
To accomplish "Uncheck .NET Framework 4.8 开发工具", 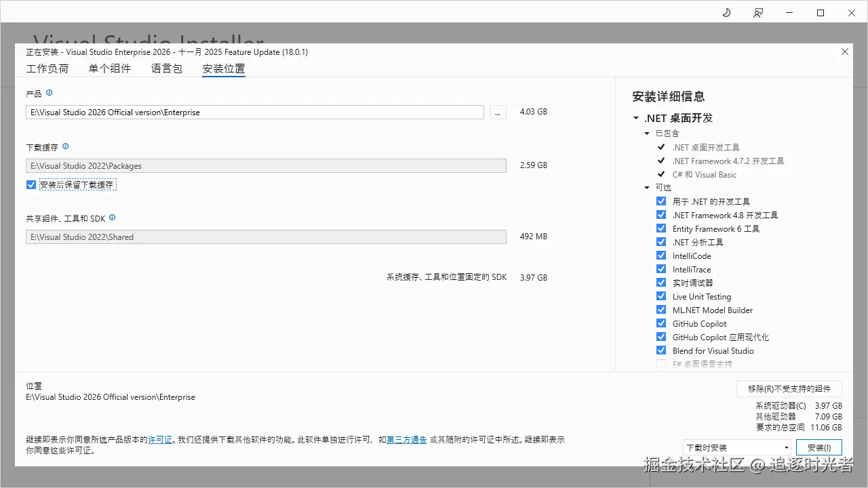I will point(661,215).
